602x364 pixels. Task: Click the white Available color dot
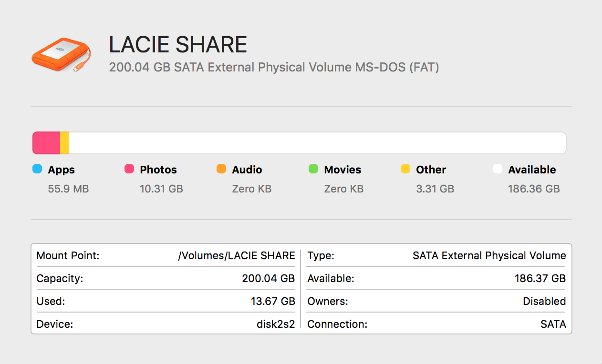(497, 169)
